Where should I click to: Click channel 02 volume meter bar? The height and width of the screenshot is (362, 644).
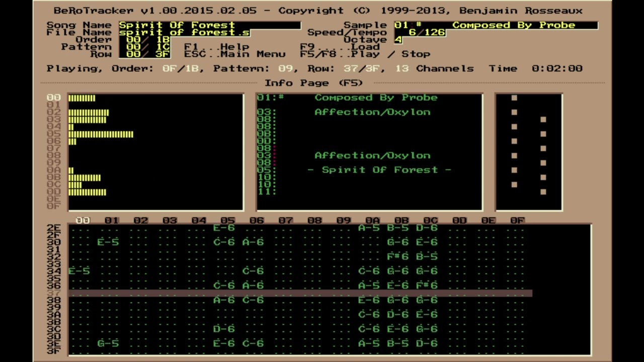(x=89, y=113)
